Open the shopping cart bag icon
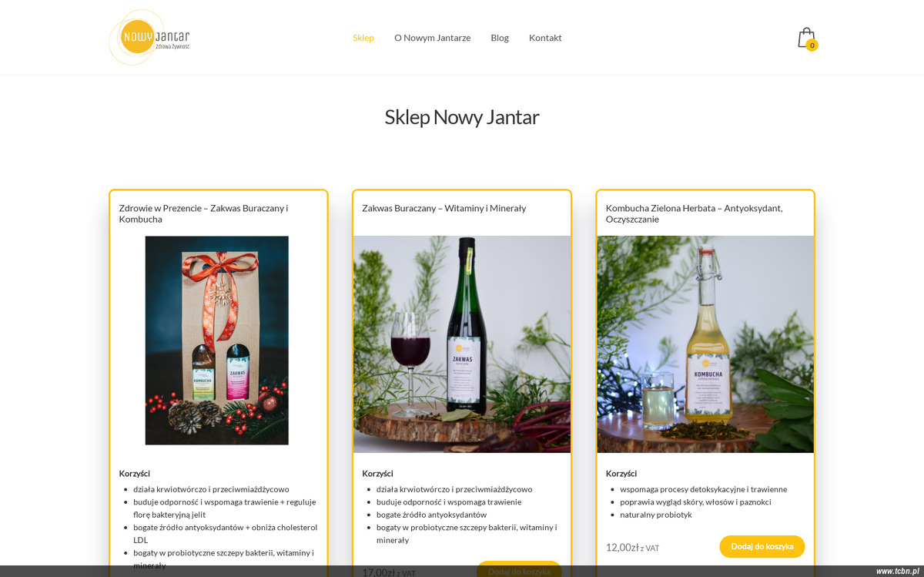This screenshot has height=577, width=924. click(805, 38)
